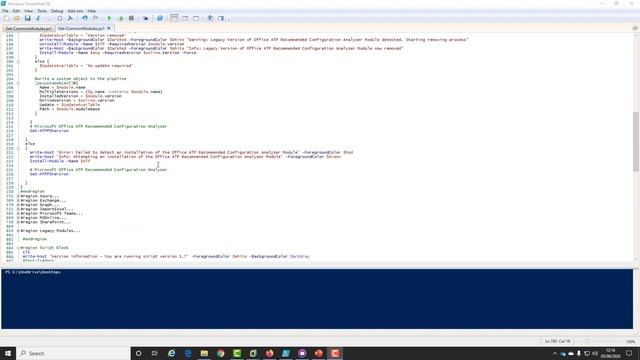The width and height of the screenshot is (640, 360).
Task: Undo the last edit with the blue arrow
Action: (x=84, y=18)
